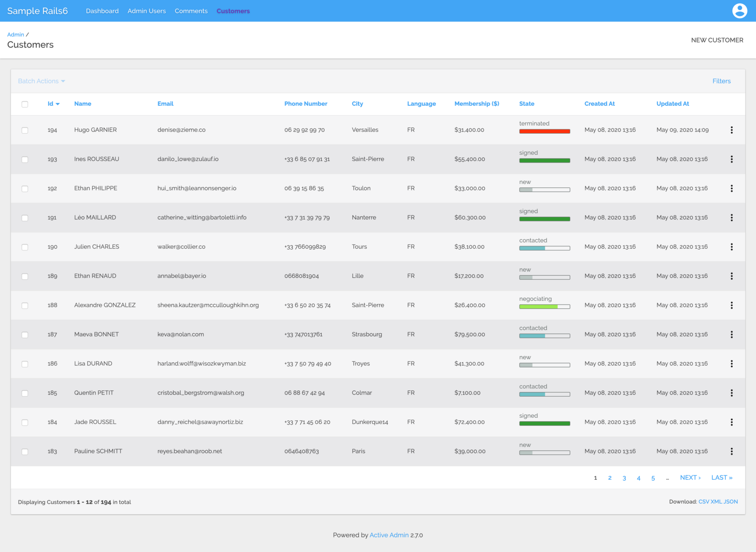Go to the Dashboard menu item

pyautogui.click(x=102, y=11)
